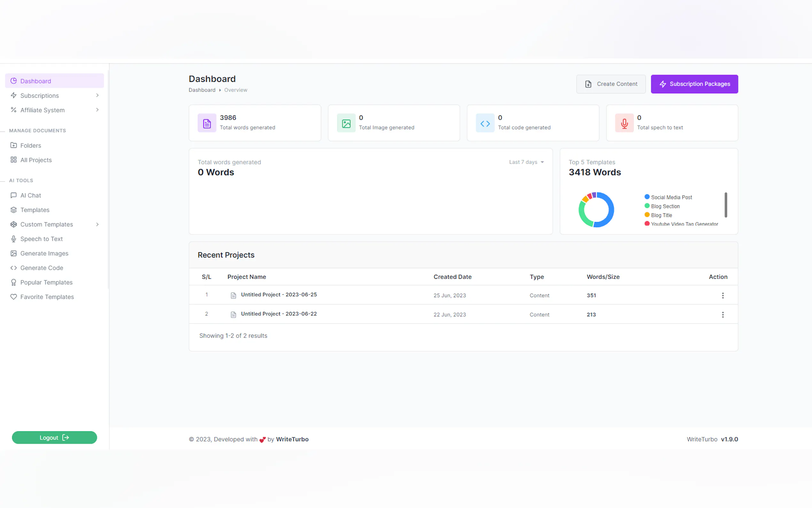Open the Last 7 days dropdown
The image size is (812, 508).
point(526,162)
